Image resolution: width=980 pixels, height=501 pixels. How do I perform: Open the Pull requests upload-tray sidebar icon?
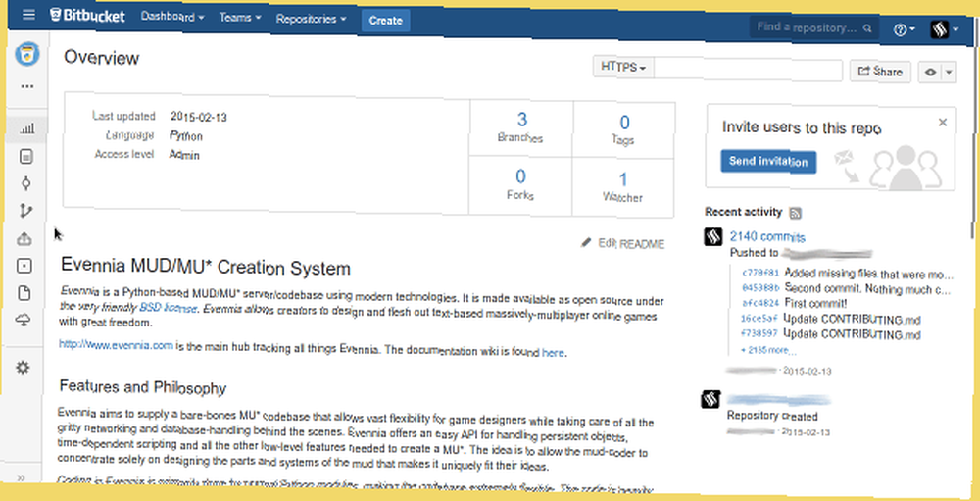tap(24, 238)
